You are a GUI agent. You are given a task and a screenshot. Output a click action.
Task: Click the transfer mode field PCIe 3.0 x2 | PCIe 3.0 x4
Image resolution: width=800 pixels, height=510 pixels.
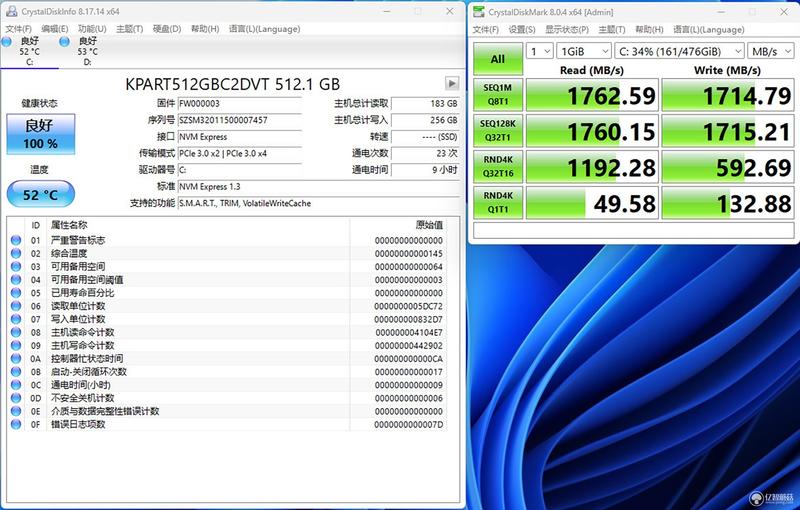(x=239, y=154)
